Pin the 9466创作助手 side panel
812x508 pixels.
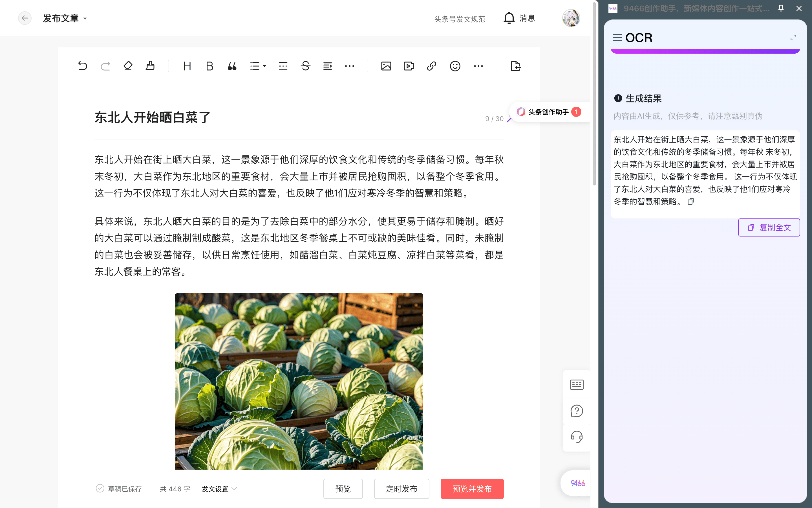click(781, 8)
